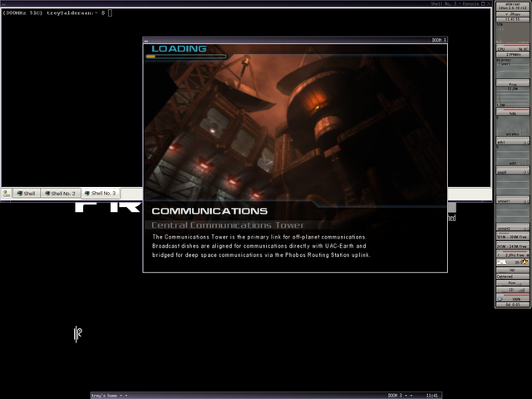
Task: Click the DOOM 3 window menu button at title bar left
Action: point(146,41)
